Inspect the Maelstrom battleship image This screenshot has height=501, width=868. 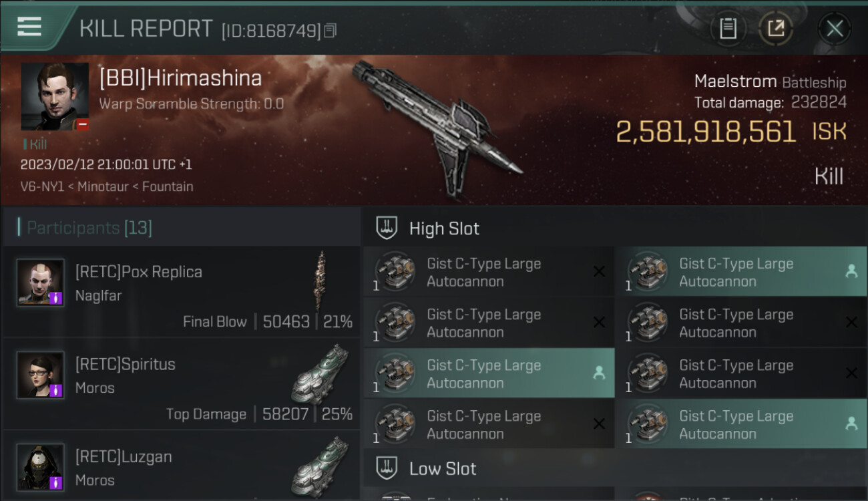click(437, 127)
